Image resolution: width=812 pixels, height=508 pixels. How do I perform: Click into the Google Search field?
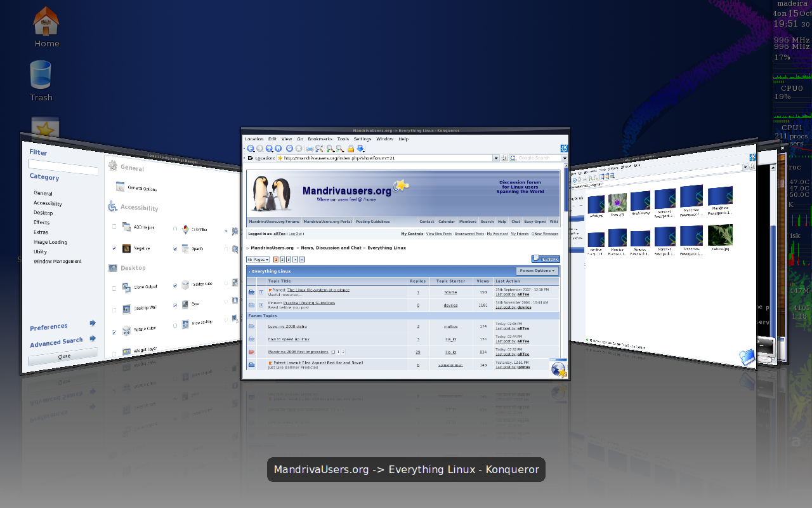538,158
